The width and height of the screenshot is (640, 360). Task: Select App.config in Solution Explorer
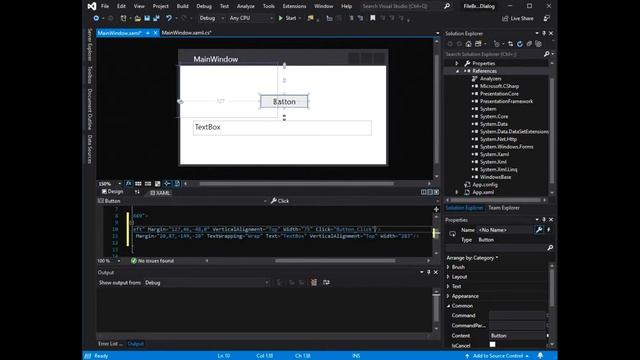485,184
